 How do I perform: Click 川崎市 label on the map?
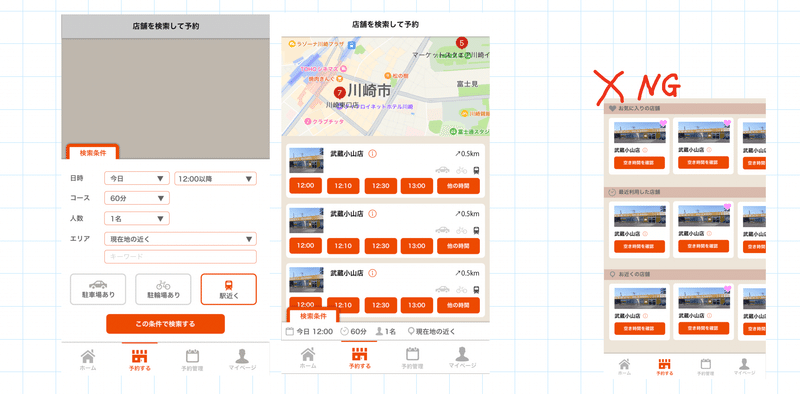pyautogui.click(x=369, y=91)
